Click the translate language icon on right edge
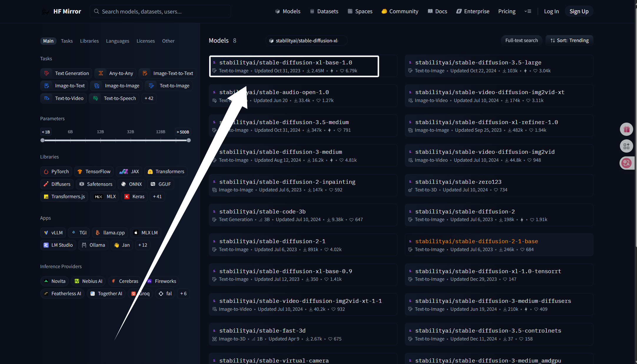Viewport: 637px width, 364px height. 626,163
